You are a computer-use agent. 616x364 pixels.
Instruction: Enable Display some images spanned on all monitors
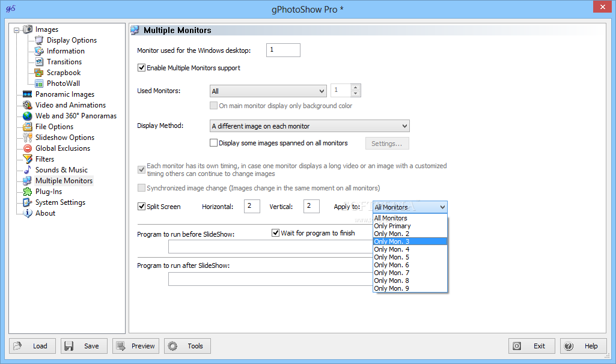214,143
